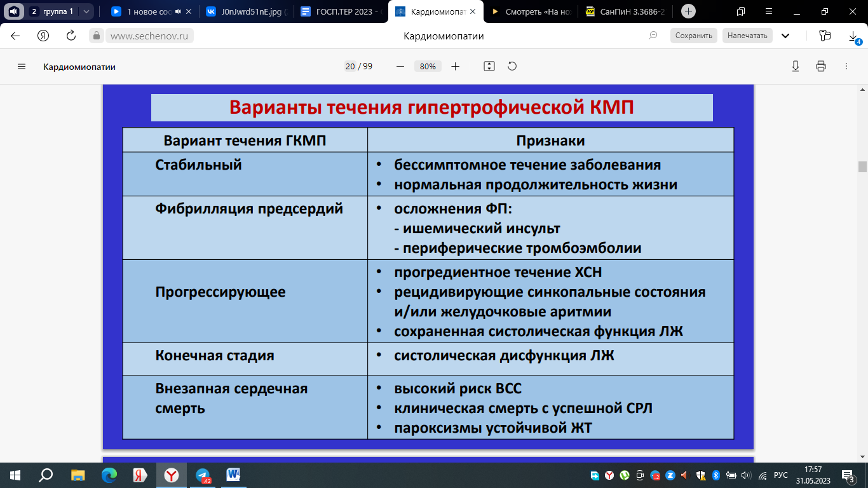This screenshot has width=868, height=488.
Task: Open Telegram from taskbar
Action: point(203,475)
